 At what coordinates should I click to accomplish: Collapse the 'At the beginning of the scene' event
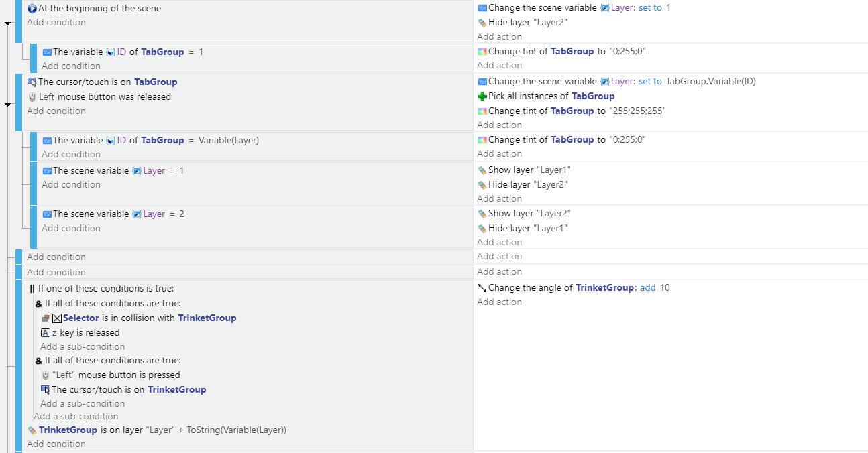tap(8, 23)
